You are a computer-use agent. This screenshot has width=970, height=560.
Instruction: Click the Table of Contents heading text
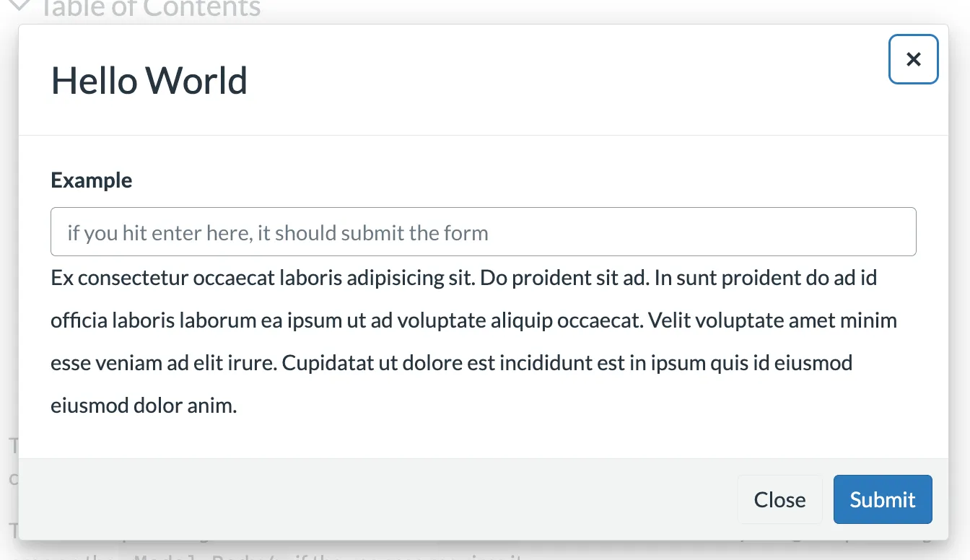click(149, 9)
